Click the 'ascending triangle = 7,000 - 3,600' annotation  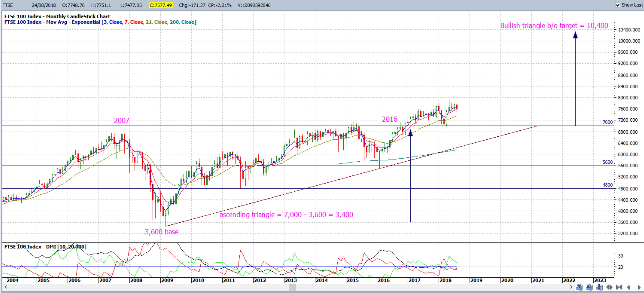pyautogui.click(x=286, y=214)
